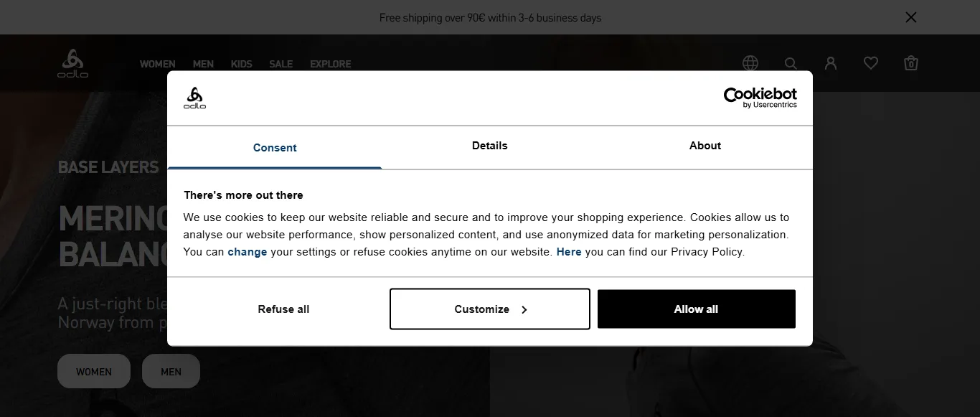
Task: Dismiss the free shipping banner
Action: tap(911, 17)
